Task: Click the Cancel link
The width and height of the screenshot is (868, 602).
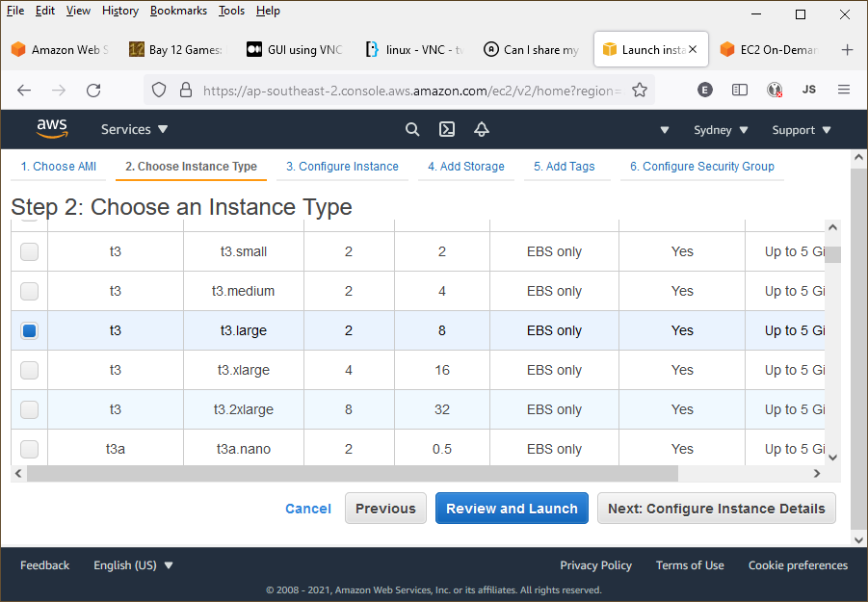Action: tap(307, 509)
